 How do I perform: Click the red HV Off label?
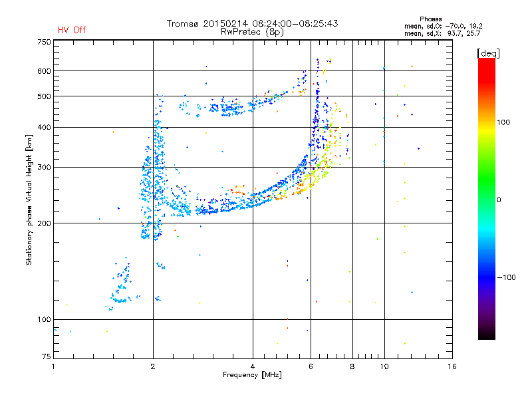click(72, 30)
